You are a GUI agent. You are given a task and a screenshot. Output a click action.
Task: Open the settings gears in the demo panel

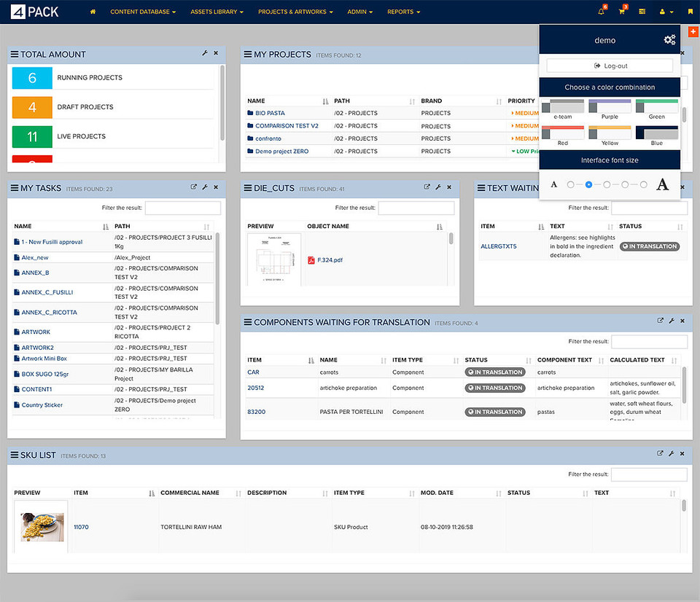(669, 39)
